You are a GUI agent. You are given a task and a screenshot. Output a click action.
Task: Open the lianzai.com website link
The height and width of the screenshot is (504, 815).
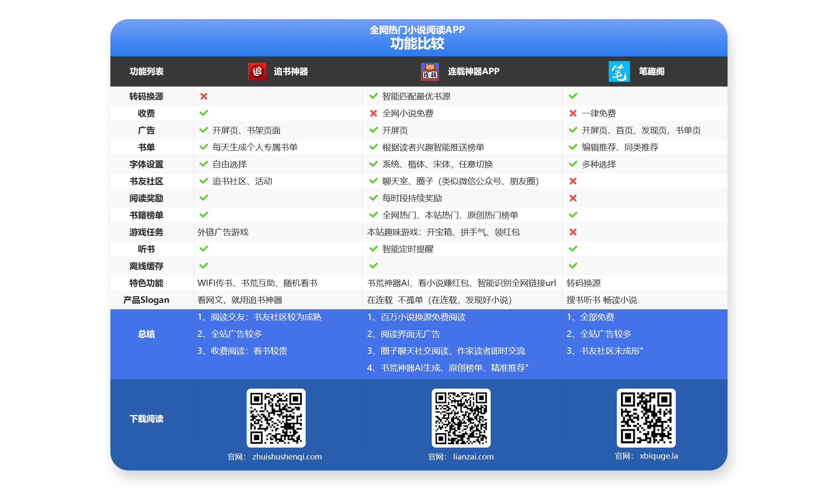click(x=473, y=457)
